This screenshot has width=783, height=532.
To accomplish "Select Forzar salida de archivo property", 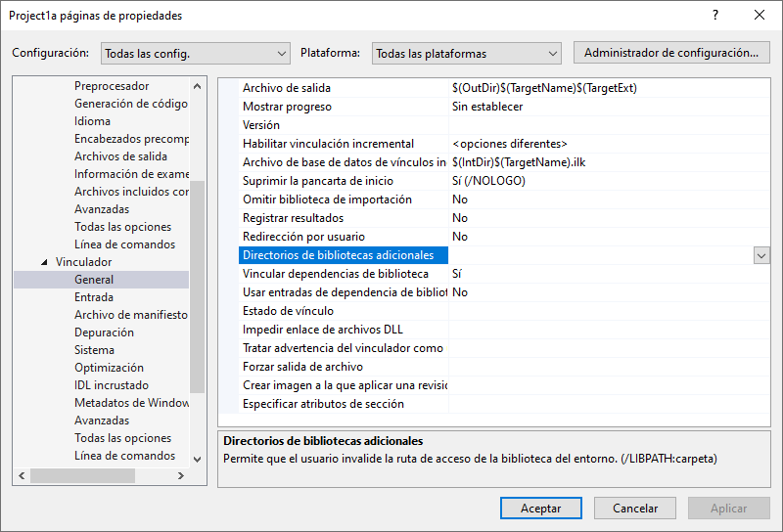I will (x=302, y=367).
